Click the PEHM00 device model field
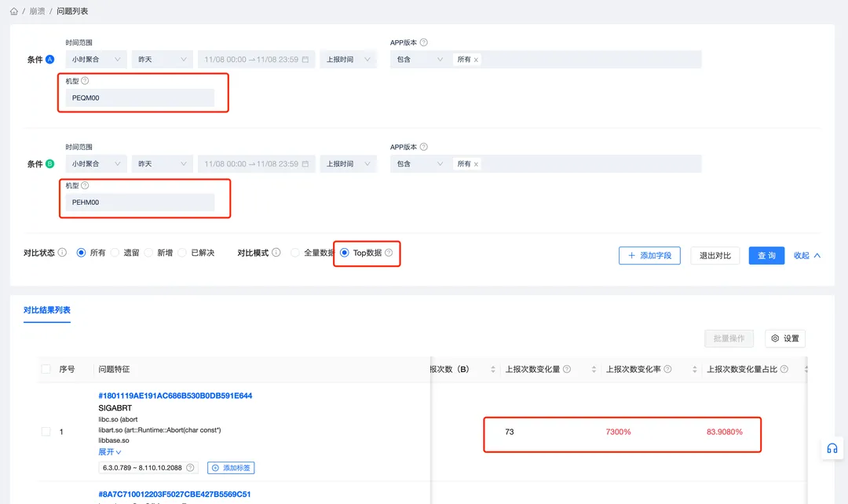 pyautogui.click(x=140, y=203)
